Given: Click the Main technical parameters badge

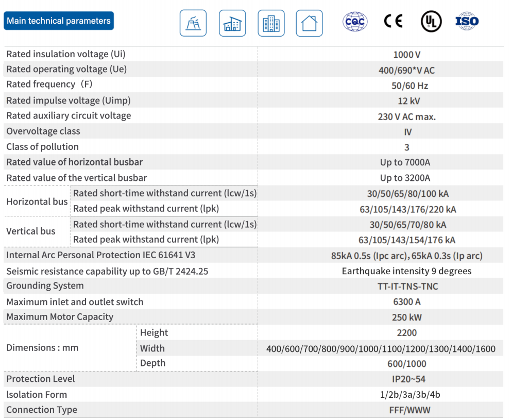Looking at the screenshot, I should (59, 21).
